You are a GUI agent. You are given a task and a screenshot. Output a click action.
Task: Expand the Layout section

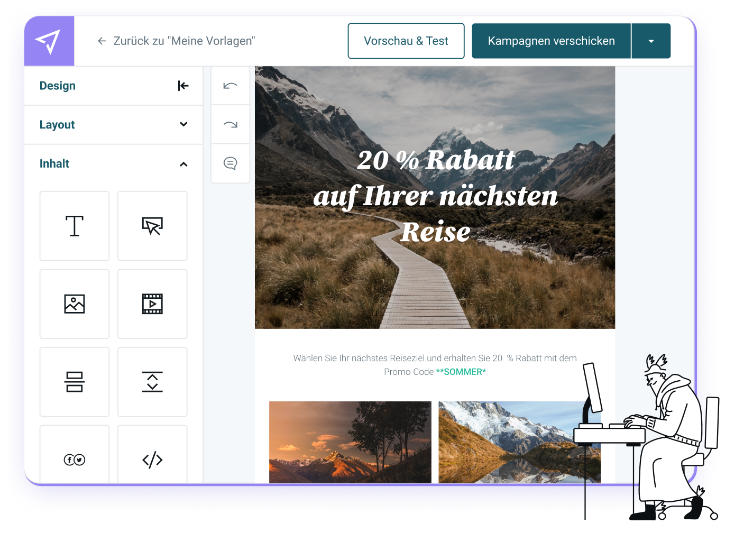183,124
